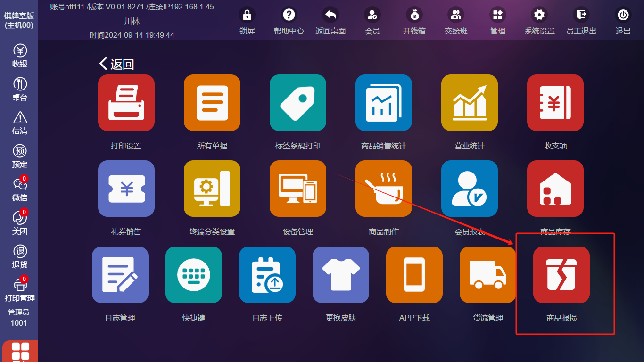Open the 收支项 income and expense tile

[x=555, y=103]
